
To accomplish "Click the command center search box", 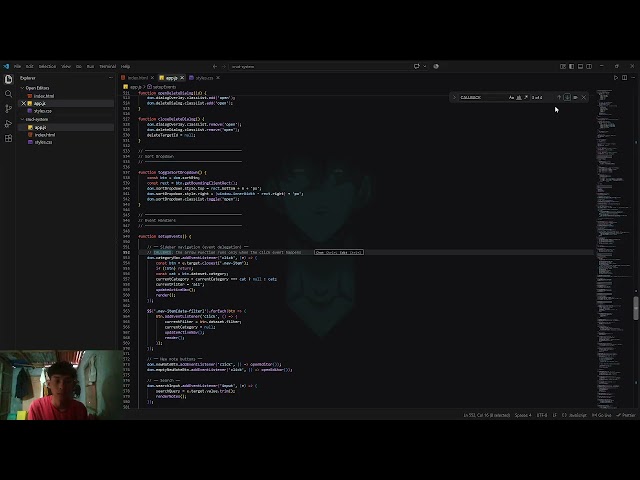I will pos(320,66).
